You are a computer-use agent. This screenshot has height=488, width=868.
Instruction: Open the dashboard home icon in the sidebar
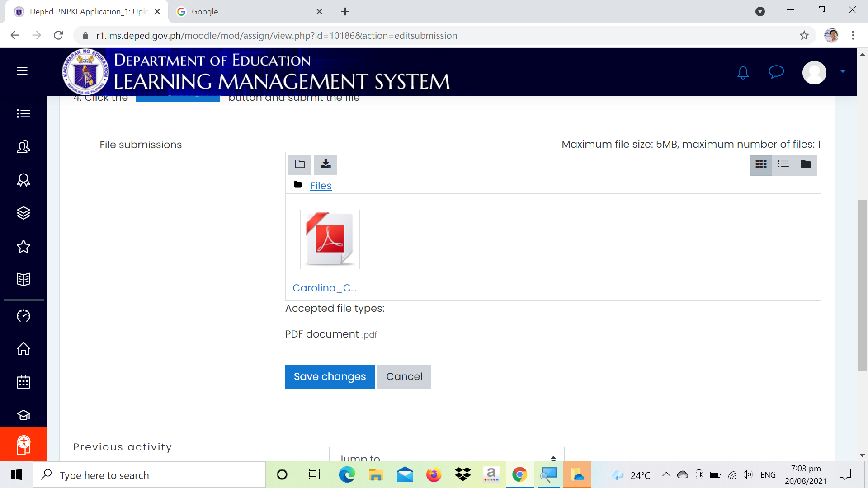pyautogui.click(x=23, y=349)
